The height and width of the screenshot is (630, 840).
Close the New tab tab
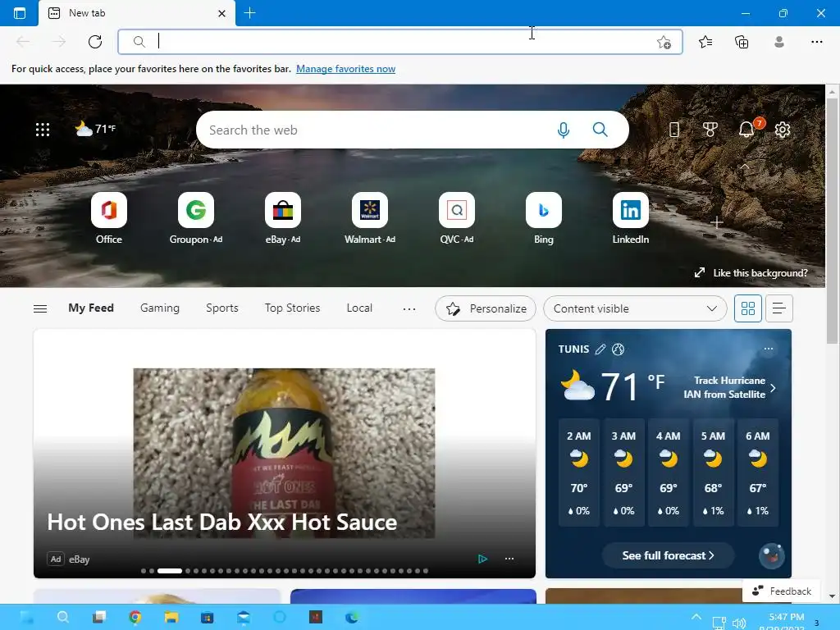pyautogui.click(x=221, y=13)
